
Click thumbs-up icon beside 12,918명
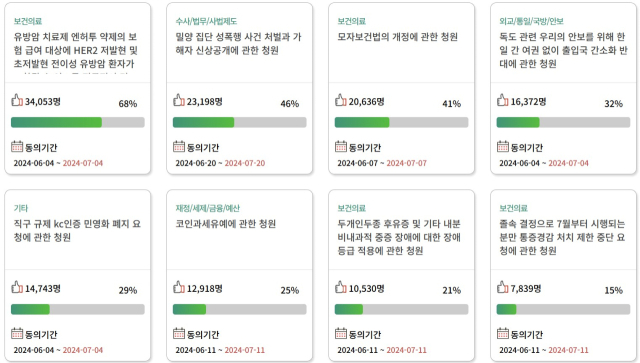click(179, 287)
